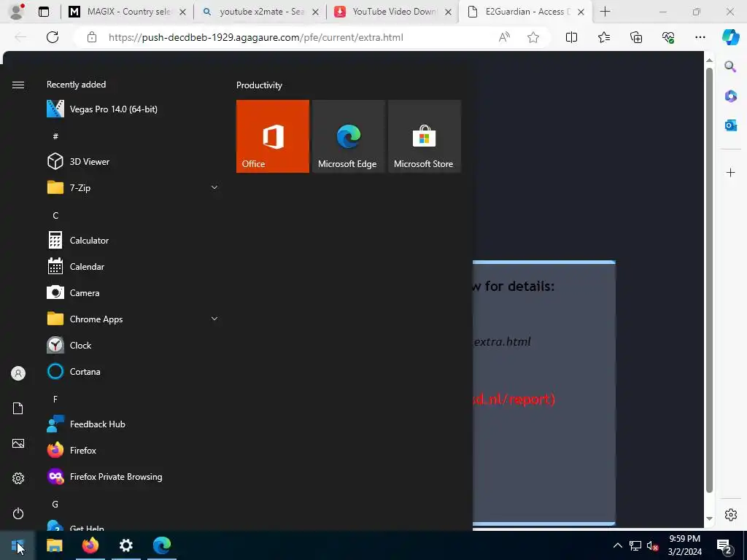Click the letter F section header
Screen dimensions: 747x560
coord(55,399)
